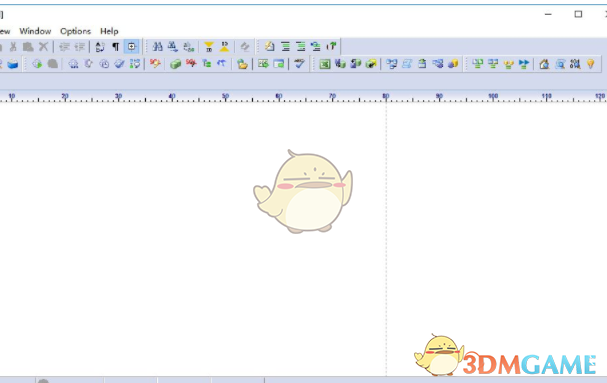Click the green money-stack icon

click(175, 64)
